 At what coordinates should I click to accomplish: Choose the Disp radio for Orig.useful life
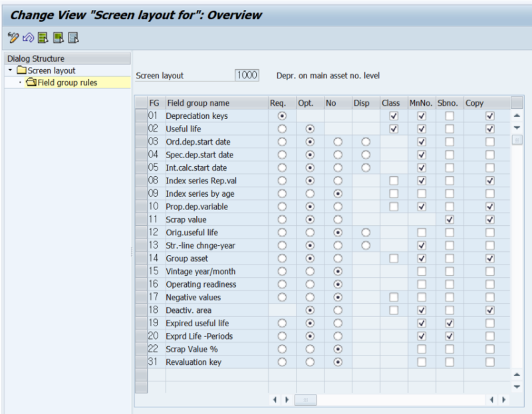point(365,233)
